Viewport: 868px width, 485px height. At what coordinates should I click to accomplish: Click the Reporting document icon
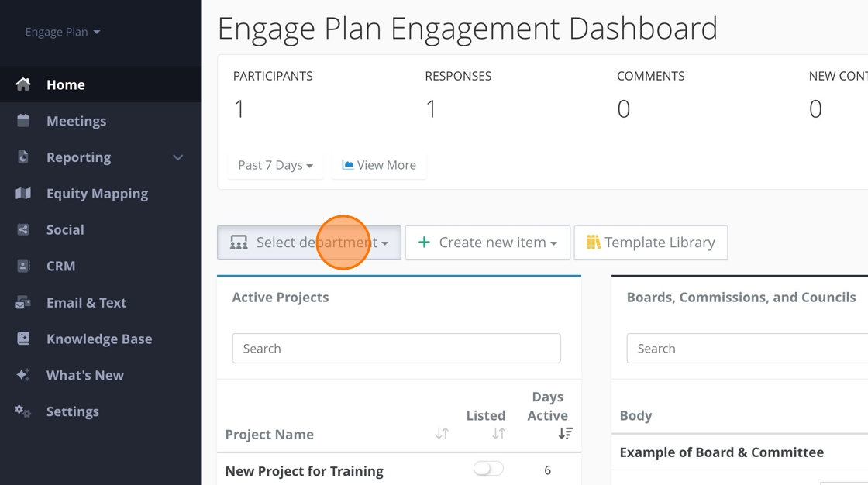[23, 157]
